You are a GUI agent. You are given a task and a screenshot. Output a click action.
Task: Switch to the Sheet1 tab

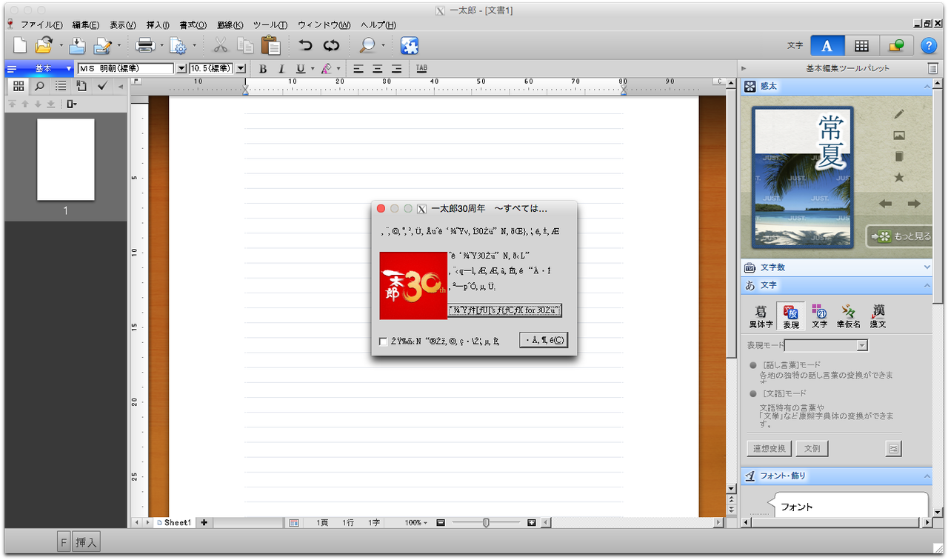173,523
